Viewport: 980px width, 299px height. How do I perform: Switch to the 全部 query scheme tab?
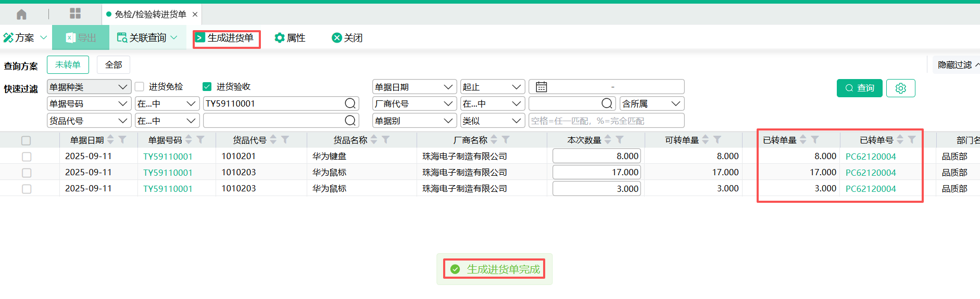[x=114, y=65]
